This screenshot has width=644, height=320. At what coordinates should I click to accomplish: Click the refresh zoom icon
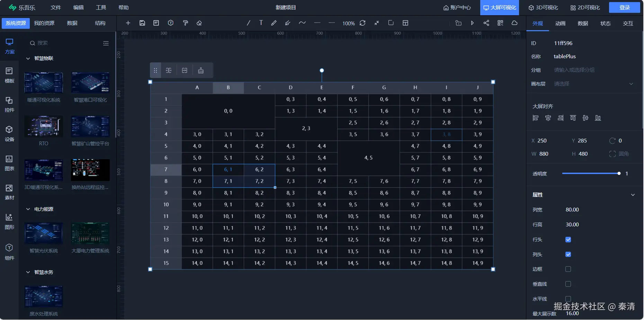click(363, 23)
